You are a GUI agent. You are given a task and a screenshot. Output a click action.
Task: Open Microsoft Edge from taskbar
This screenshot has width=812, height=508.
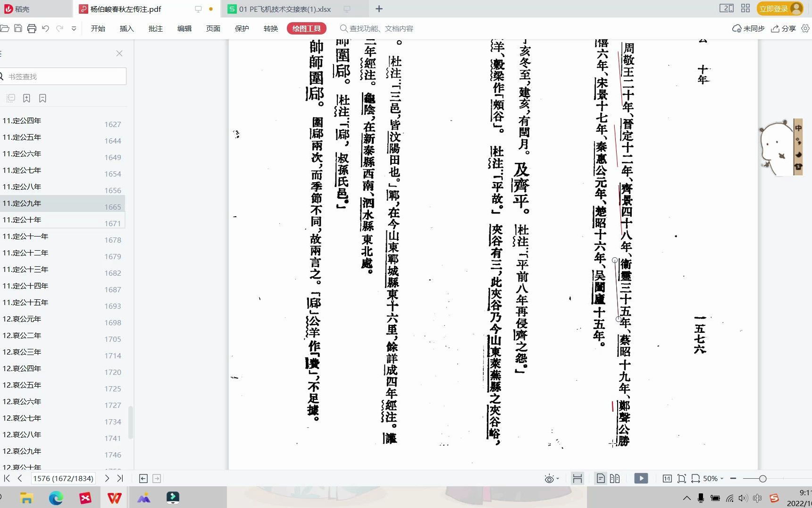tap(56, 498)
